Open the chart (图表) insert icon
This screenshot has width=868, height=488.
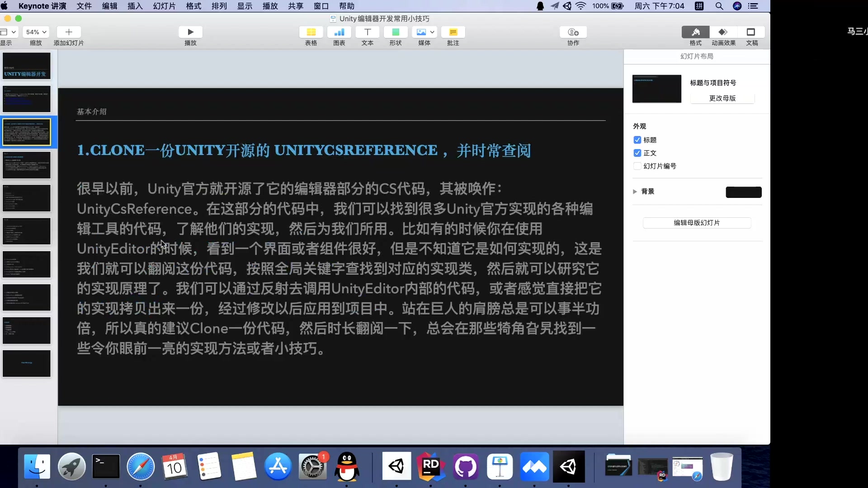point(339,32)
